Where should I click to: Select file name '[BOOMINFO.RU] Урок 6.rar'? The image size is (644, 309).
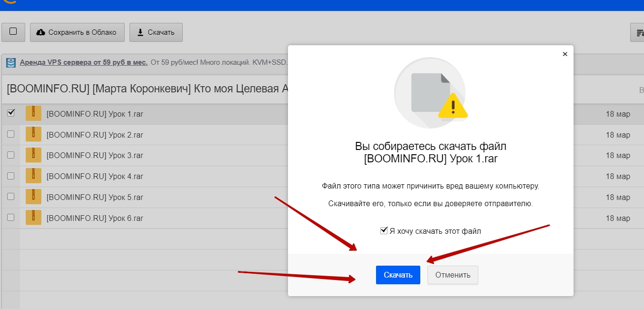95,218
